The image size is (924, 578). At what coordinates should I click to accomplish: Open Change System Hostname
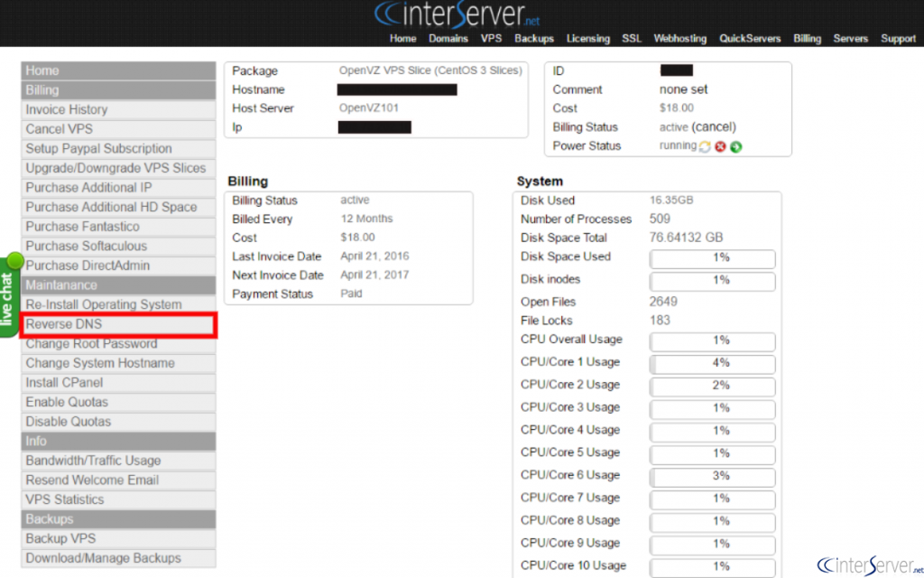(x=118, y=363)
